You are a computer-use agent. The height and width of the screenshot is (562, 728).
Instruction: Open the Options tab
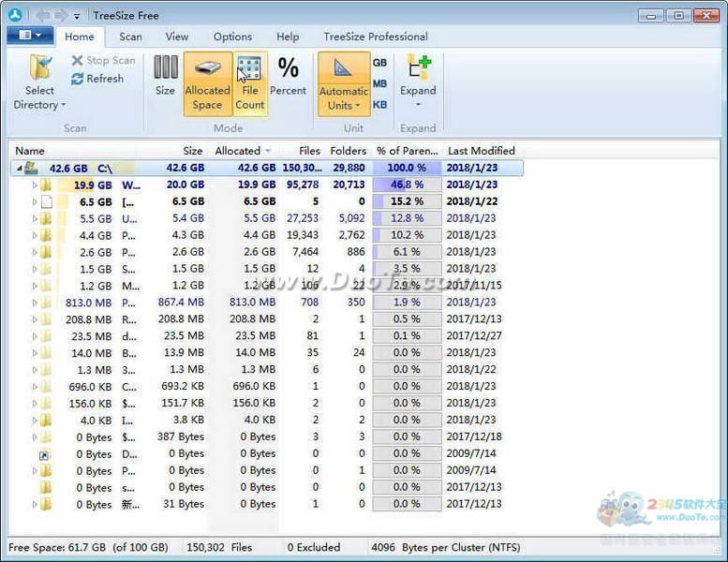pos(232,37)
